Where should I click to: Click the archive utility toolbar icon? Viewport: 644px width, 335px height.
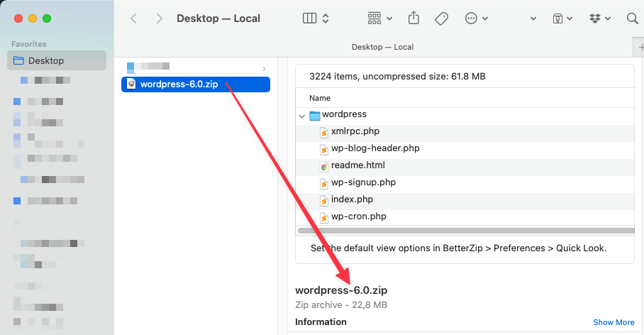point(557,18)
